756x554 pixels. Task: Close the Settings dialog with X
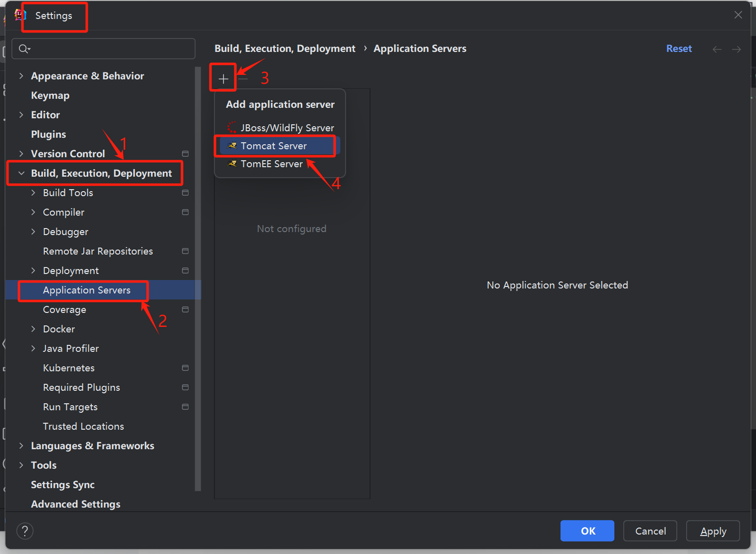pos(739,15)
